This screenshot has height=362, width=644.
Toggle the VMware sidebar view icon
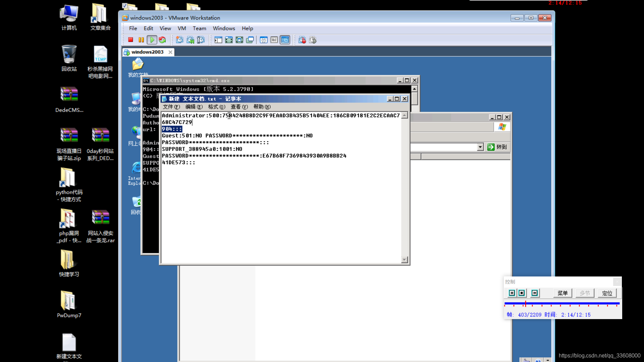pos(218,40)
